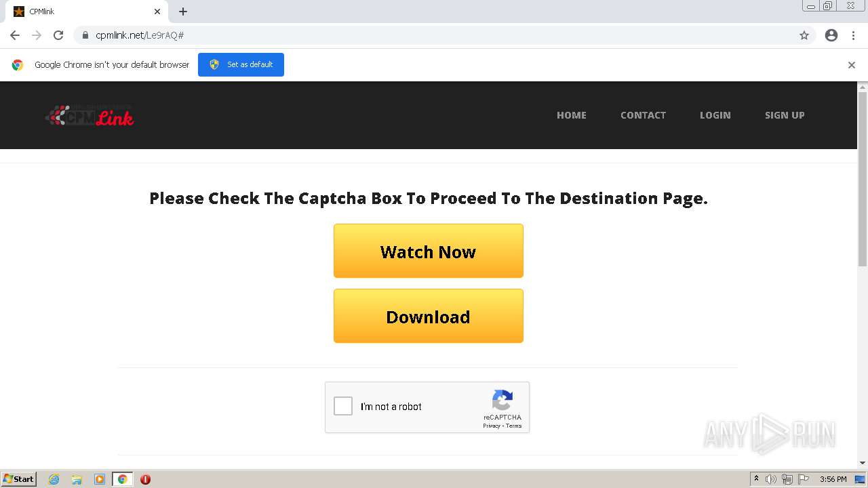The height and width of the screenshot is (488, 868).
Task: Open the Chrome profile avatar icon
Action: [831, 35]
